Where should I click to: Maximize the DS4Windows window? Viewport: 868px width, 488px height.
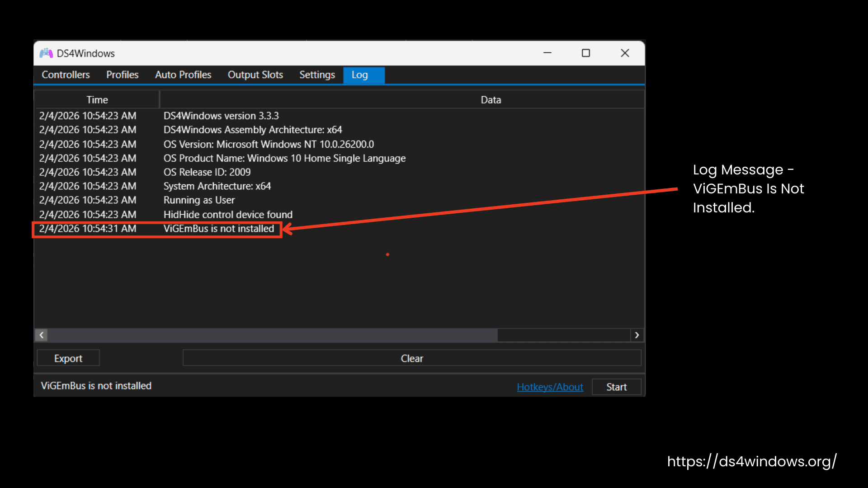(x=586, y=53)
